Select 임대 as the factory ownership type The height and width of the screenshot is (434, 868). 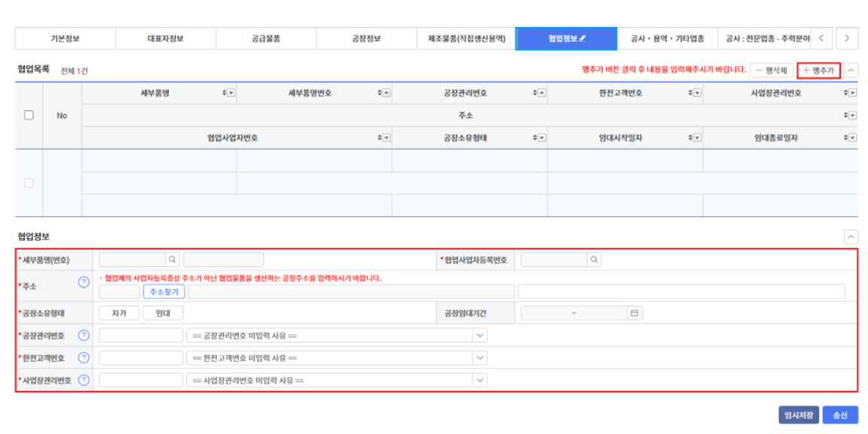[x=161, y=312]
